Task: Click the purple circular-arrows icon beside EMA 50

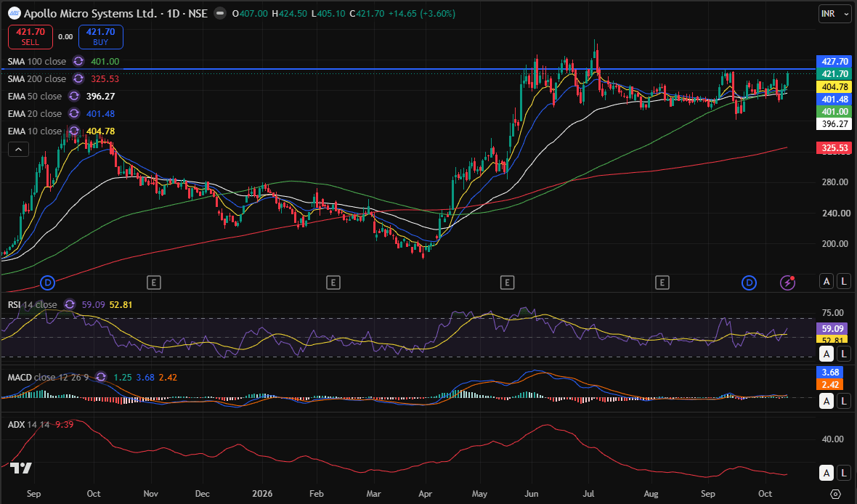Action: [74, 96]
